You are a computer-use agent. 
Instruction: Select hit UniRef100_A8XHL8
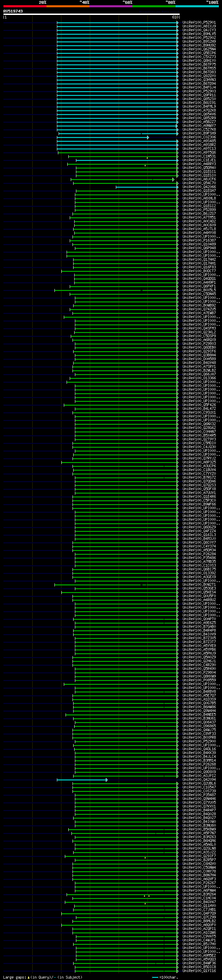point(199,198)
